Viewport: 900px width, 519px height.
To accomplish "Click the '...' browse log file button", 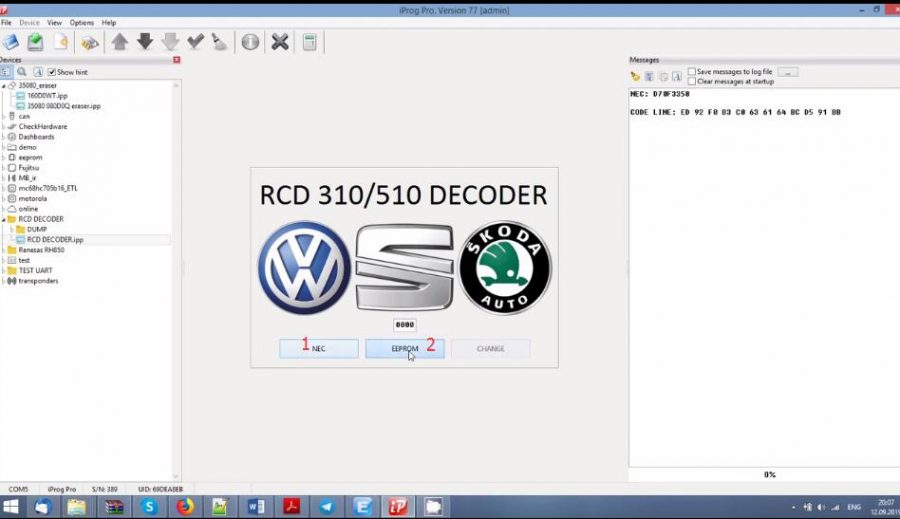I will tap(788, 72).
